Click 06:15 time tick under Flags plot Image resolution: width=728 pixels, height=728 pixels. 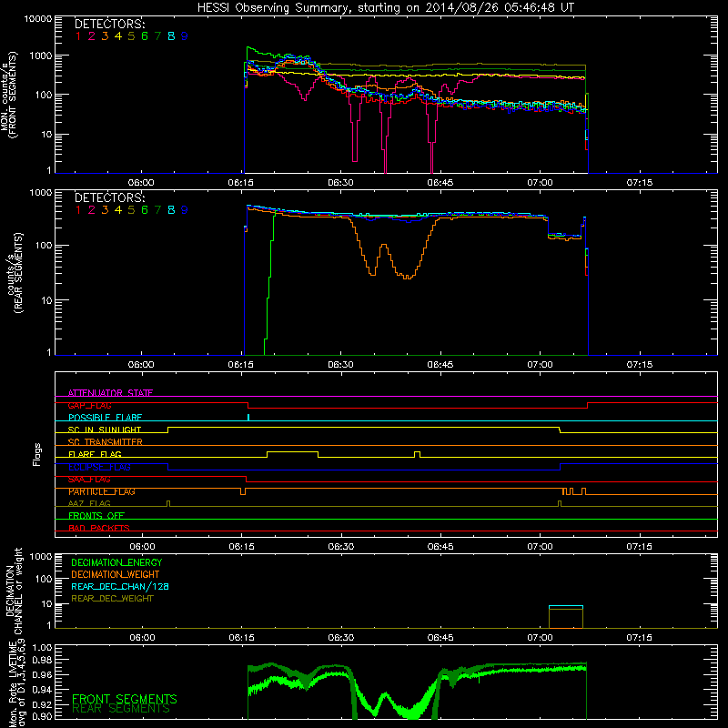coord(241,547)
